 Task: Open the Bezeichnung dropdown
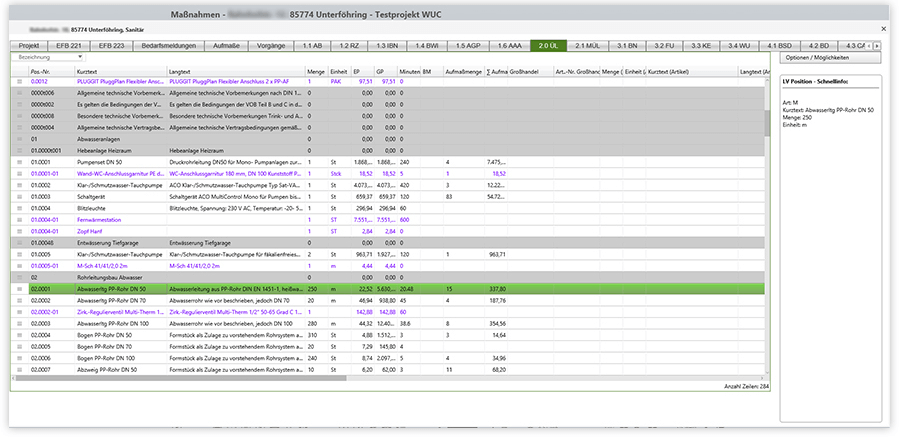click(50, 58)
